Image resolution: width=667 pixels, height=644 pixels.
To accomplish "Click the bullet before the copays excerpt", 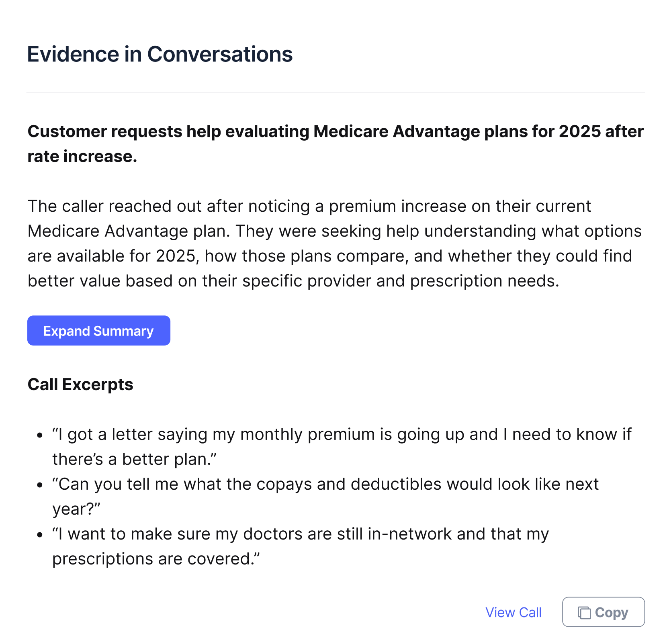I will (39, 485).
